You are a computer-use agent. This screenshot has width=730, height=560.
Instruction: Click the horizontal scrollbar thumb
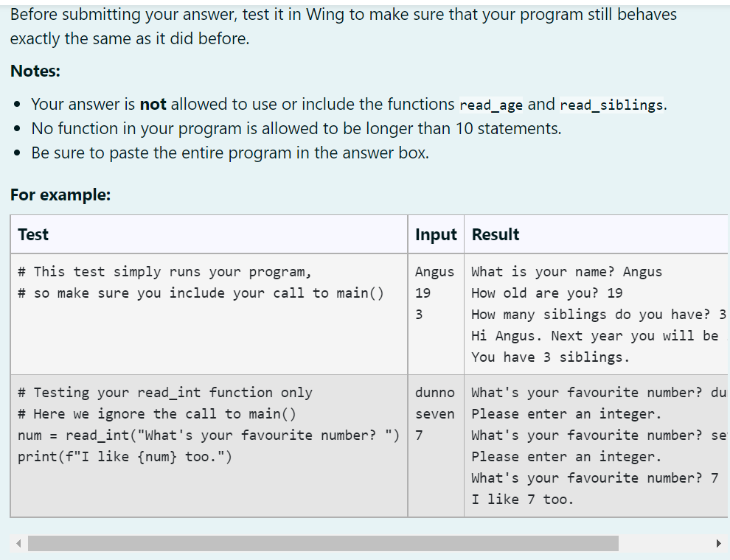click(323, 543)
